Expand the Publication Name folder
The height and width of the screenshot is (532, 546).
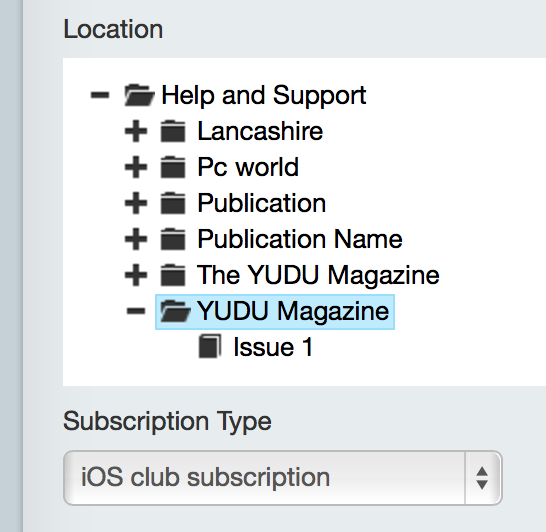(x=136, y=239)
